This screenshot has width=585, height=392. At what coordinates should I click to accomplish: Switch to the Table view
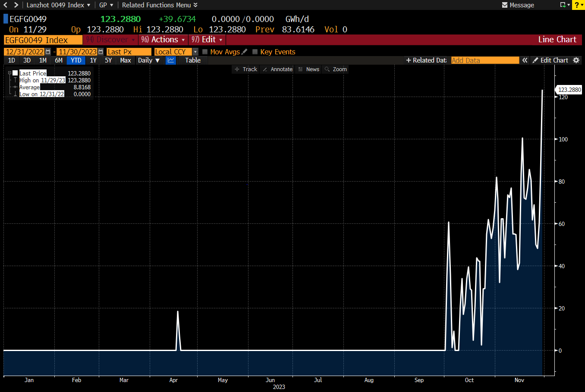[x=193, y=60]
